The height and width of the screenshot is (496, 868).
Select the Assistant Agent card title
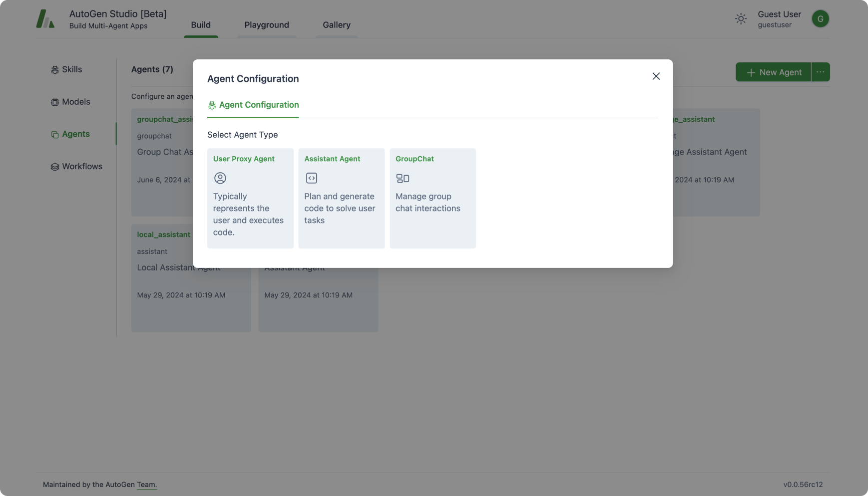332,159
